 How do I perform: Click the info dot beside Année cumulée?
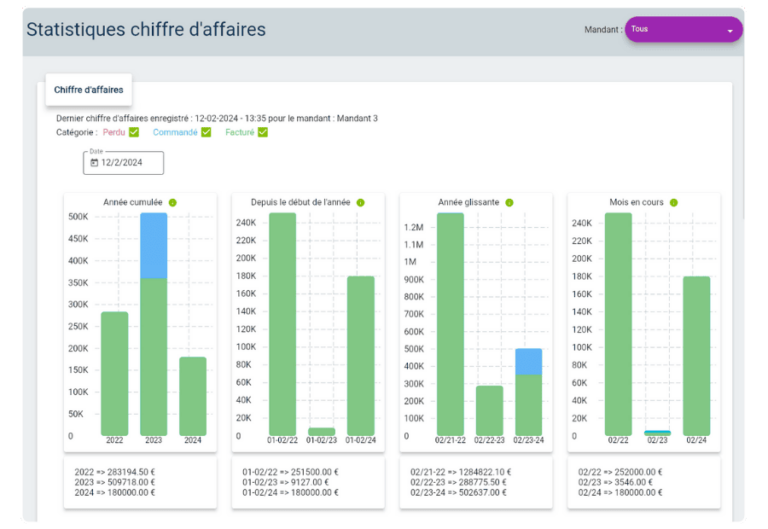173,203
